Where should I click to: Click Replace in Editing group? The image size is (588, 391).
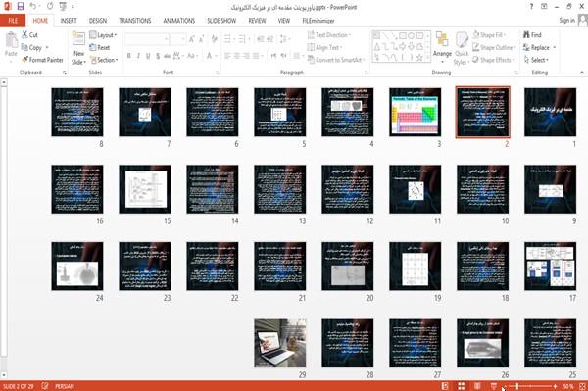coord(539,48)
